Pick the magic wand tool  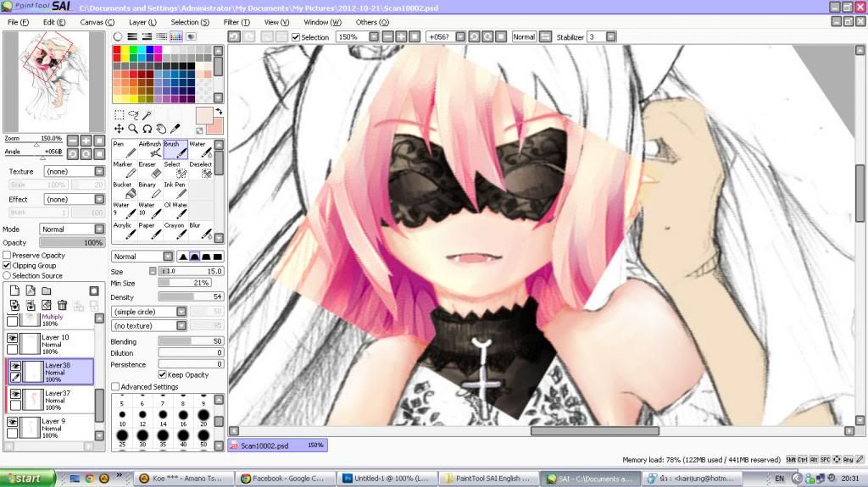click(147, 115)
